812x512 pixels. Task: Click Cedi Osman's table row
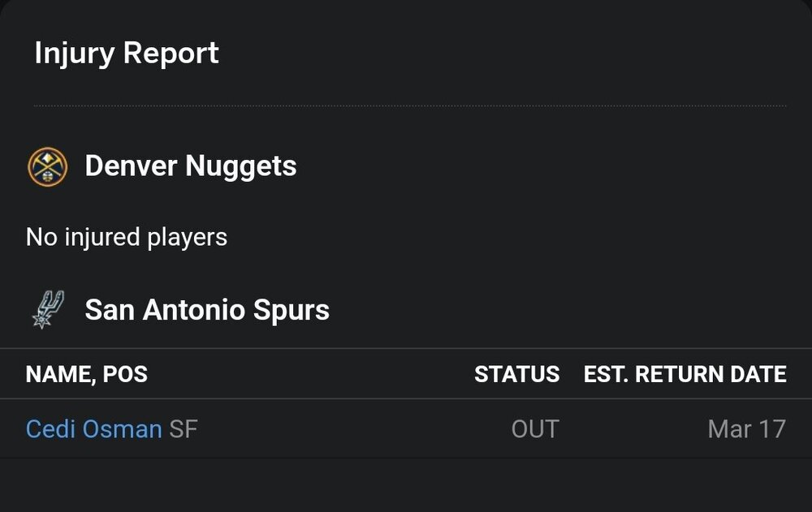pos(406,429)
